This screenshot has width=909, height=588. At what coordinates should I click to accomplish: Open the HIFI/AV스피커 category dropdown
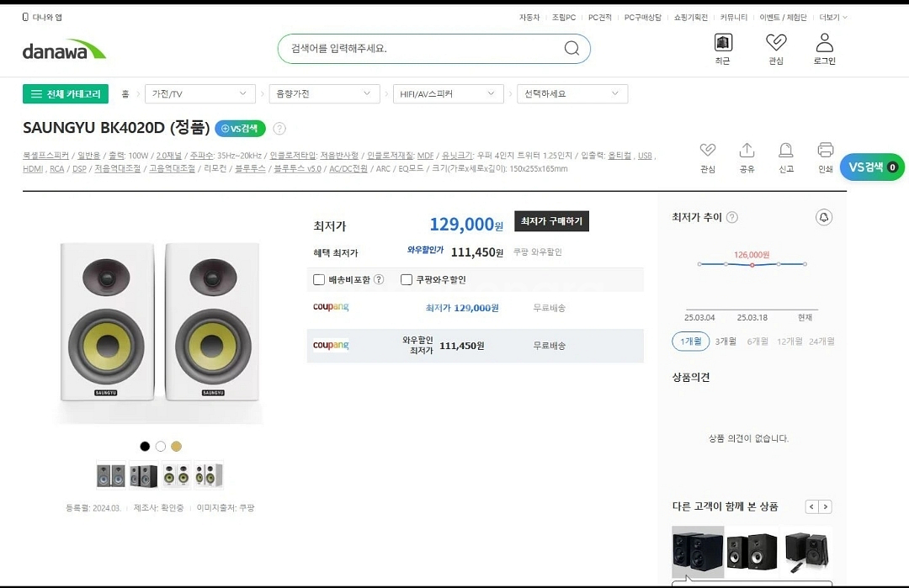pyautogui.click(x=448, y=94)
